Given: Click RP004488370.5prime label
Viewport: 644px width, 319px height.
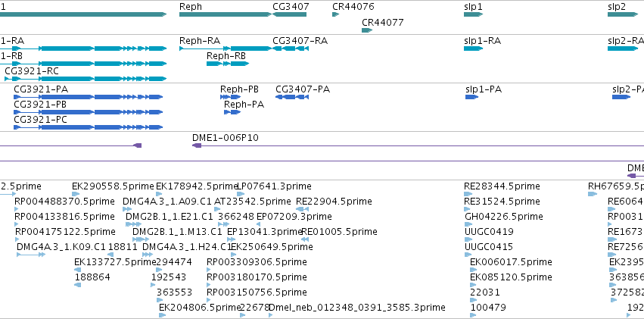Looking at the screenshot, I should [x=64, y=202].
